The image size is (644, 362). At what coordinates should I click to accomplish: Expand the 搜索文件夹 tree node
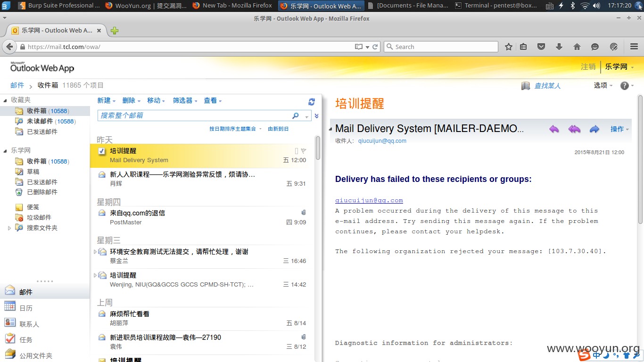click(9, 228)
